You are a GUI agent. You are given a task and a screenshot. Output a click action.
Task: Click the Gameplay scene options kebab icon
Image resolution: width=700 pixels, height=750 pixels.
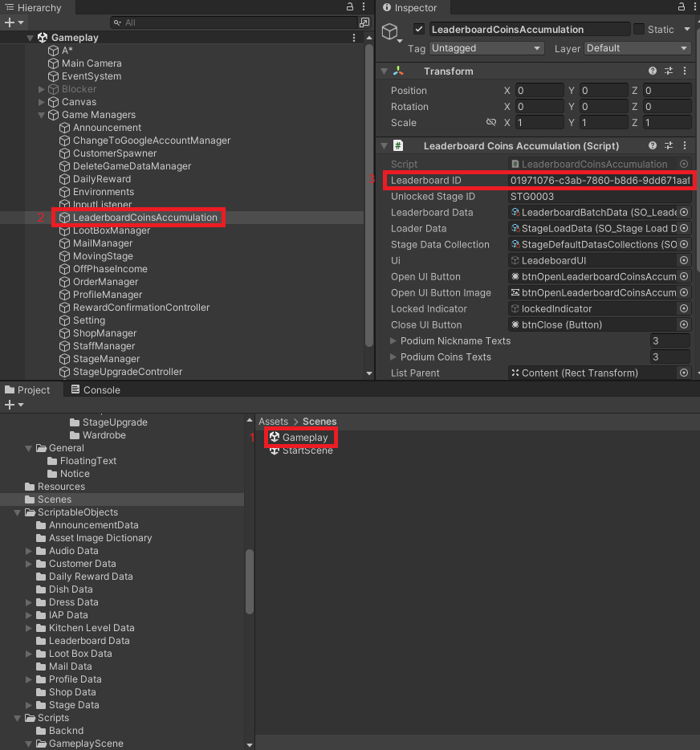(x=354, y=38)
